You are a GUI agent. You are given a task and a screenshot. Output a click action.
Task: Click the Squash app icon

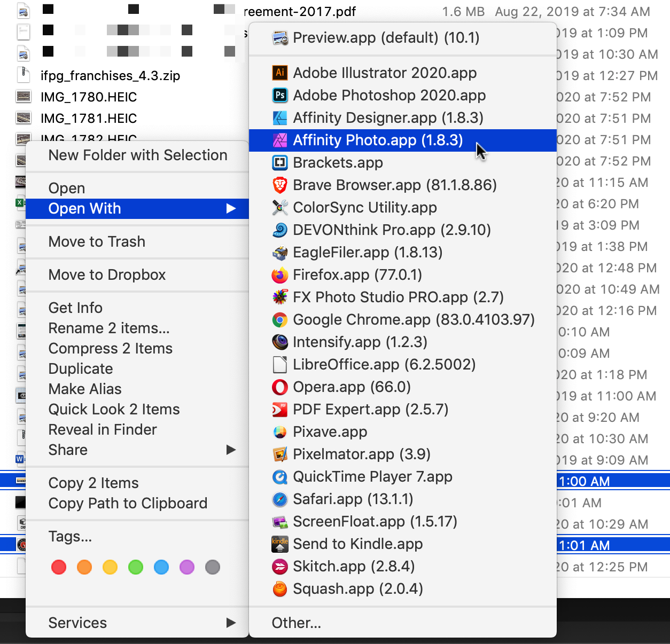coord(280,589)
